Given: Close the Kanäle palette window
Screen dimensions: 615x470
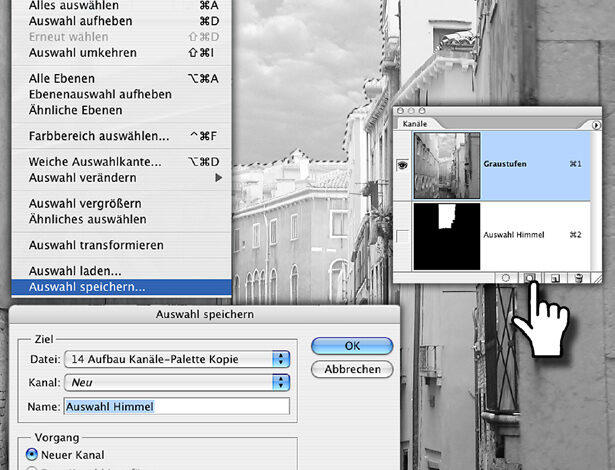Looking at the screenshot, I should click(x=400, y=111).
